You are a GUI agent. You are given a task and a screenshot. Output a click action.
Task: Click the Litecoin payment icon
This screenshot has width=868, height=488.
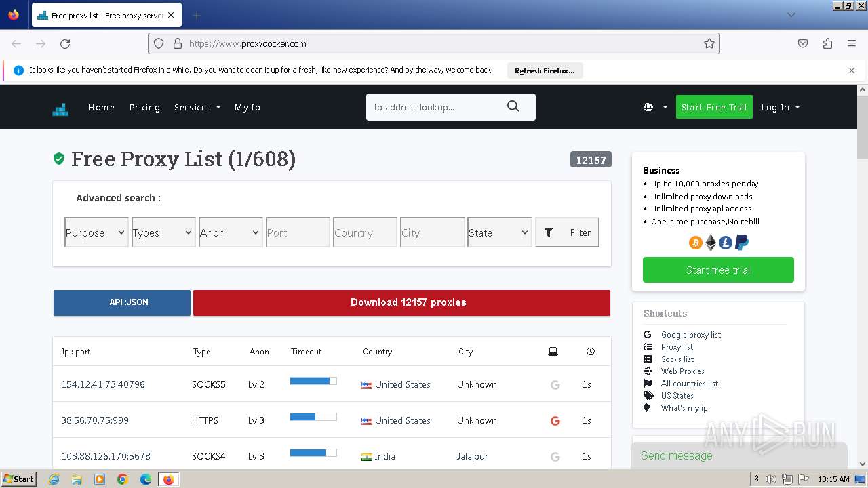click(726, 242)
